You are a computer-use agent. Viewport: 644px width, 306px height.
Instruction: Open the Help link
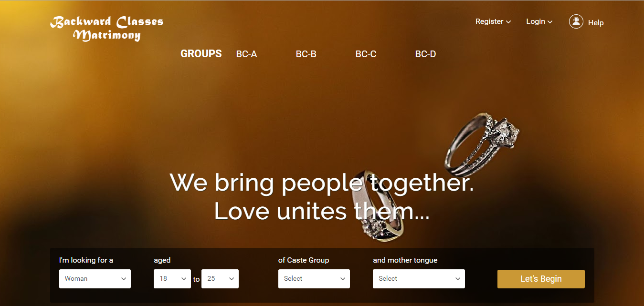click(596, 22)
